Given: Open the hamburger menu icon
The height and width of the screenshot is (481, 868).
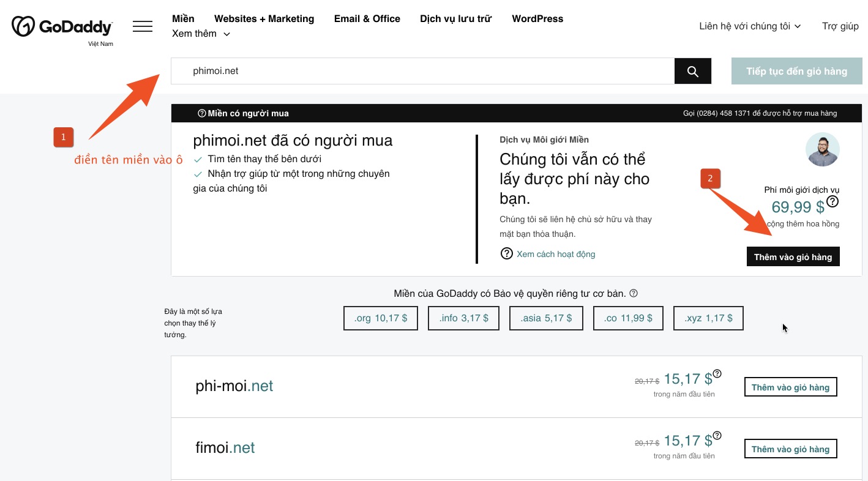Looking at the screenshot, I should (143, 27).
